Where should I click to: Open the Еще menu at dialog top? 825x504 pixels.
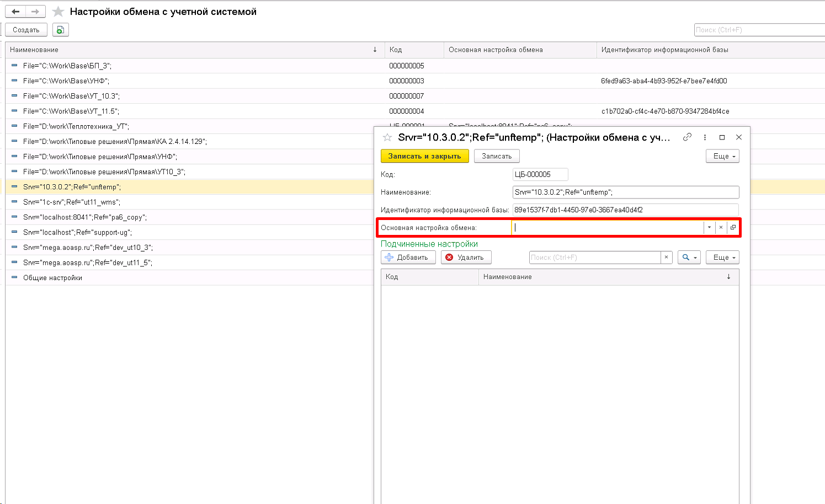pos(722,156)
